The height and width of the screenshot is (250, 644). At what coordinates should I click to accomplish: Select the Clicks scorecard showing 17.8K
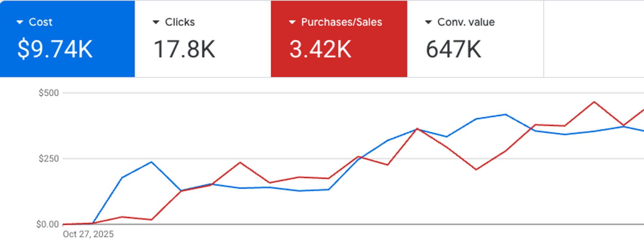pyautogui.click(x=203, y=39)
